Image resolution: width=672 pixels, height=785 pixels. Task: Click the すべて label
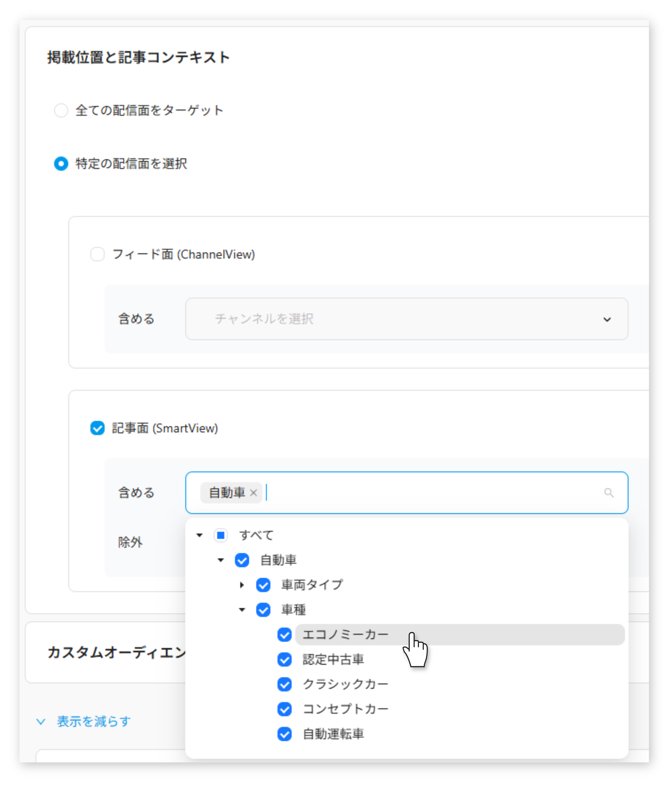[x=256, y=535]
